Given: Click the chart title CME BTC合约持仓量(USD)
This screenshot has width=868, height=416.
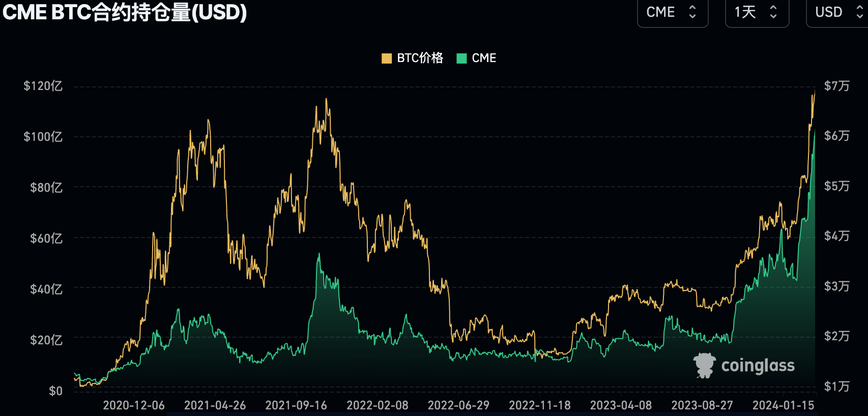Looking at the screenshot, I should coord(124,12).
